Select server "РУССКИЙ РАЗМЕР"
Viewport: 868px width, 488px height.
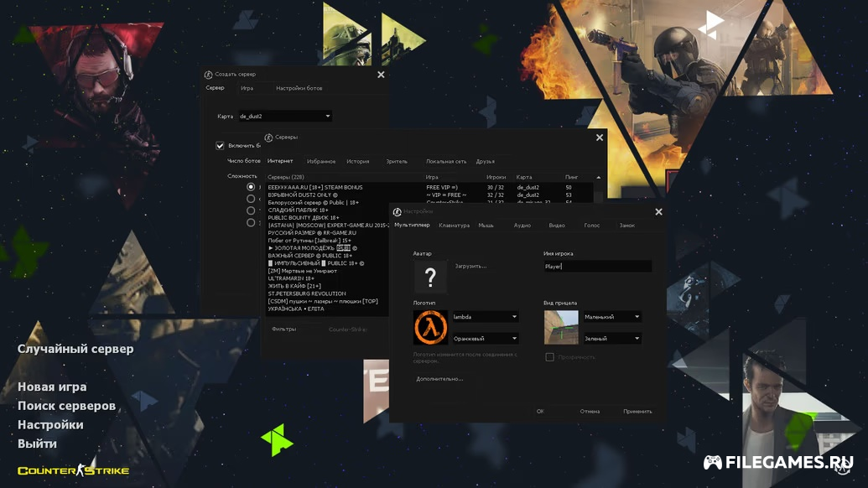328,233
